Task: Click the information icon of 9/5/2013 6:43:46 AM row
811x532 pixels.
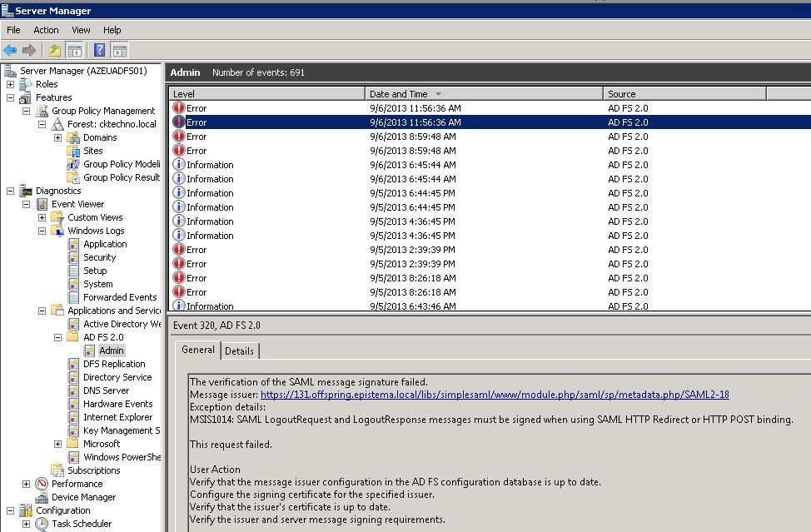Action: click(178, 306)
